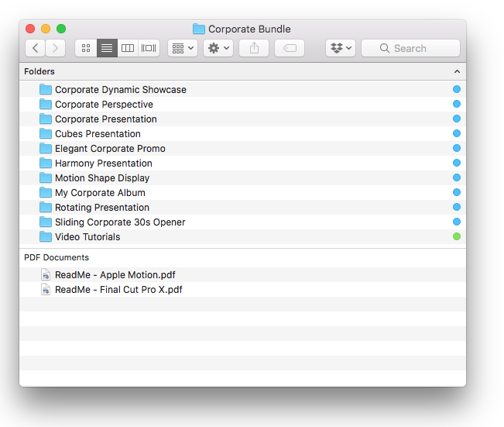
Task: Click the "ReadMe - Final Cut Pro X.pdf" file name
Action: (118, 290)
